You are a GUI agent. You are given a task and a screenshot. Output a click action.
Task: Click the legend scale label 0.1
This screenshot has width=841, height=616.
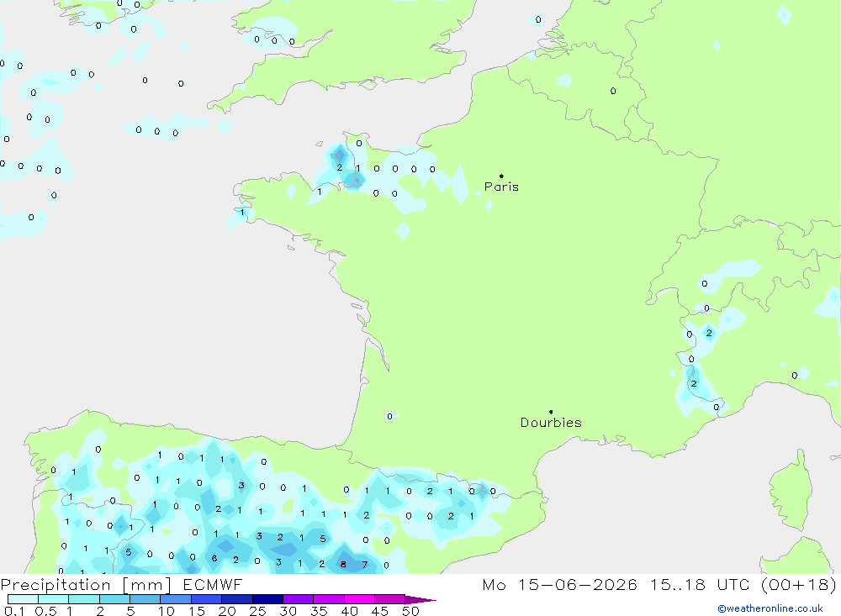coord(14,611)
